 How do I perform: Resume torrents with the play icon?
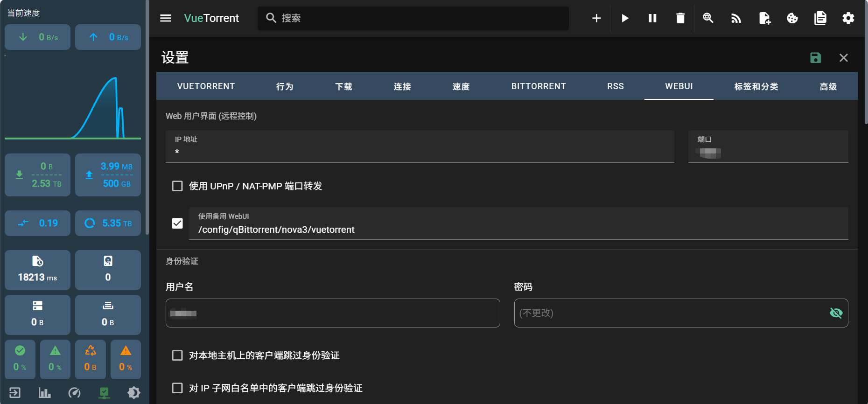(625, 18)
